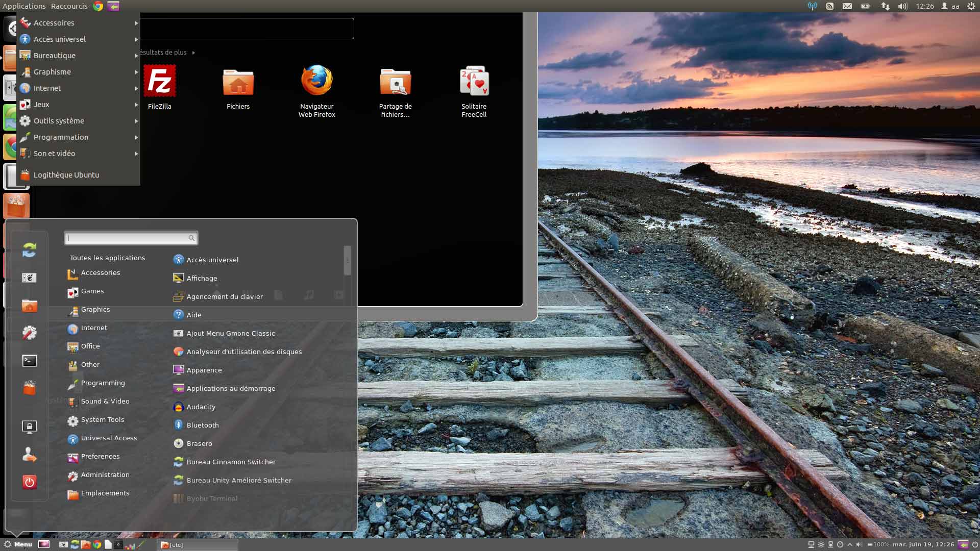Open the mail envelope indicator
The image size is (980, 551).
coord(847,6)
